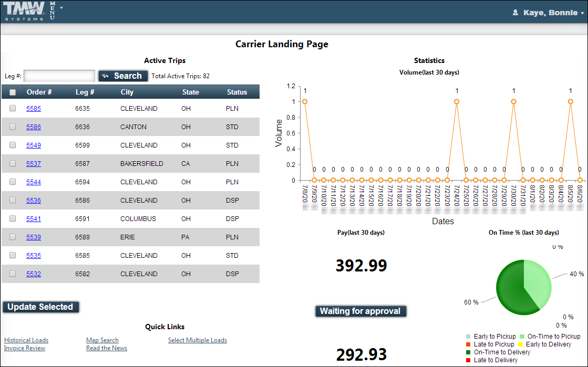The image size is (588, 367).
Task: Open the Read the News quick link
Action: point(107,348)
